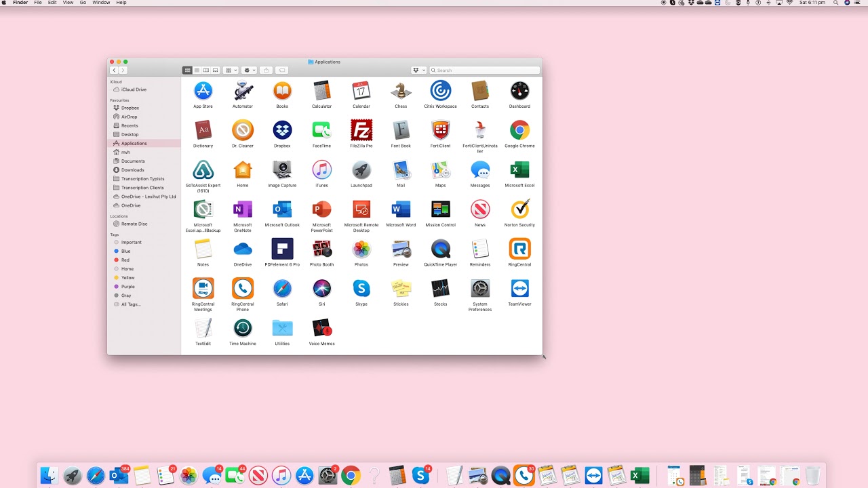
Task: Open the group-by arrangement dropdown
Action: coord(231,70)
